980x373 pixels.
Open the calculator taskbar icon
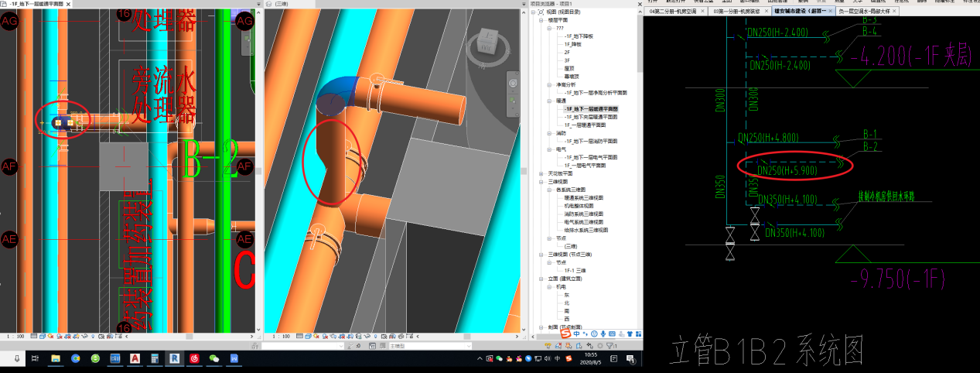tap(155, 359)
